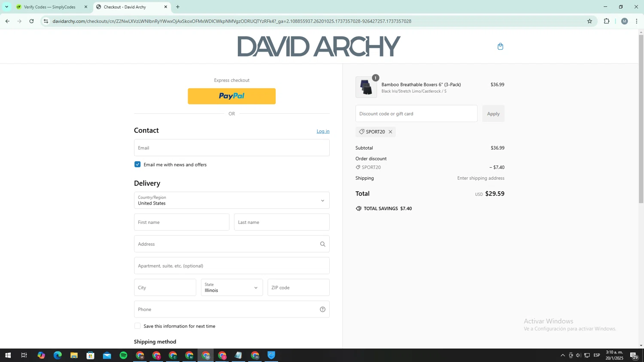Click the TOTAL SAVINGS $7.40 text
The image size is (644, 362).
(388, 208)
